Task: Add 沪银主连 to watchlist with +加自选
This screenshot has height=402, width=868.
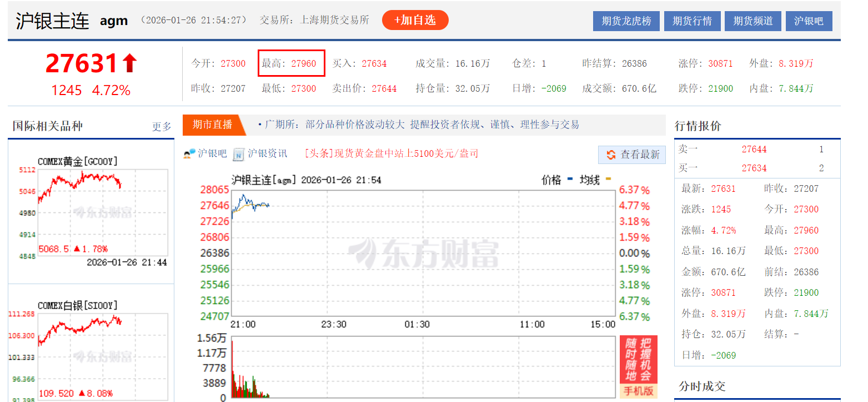Action: [415, 21]
